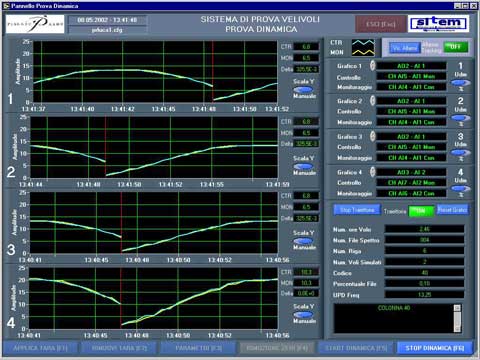
Task: Toggle the Scala Y Manuale switch on graph 1
Action: pos(303,89)
